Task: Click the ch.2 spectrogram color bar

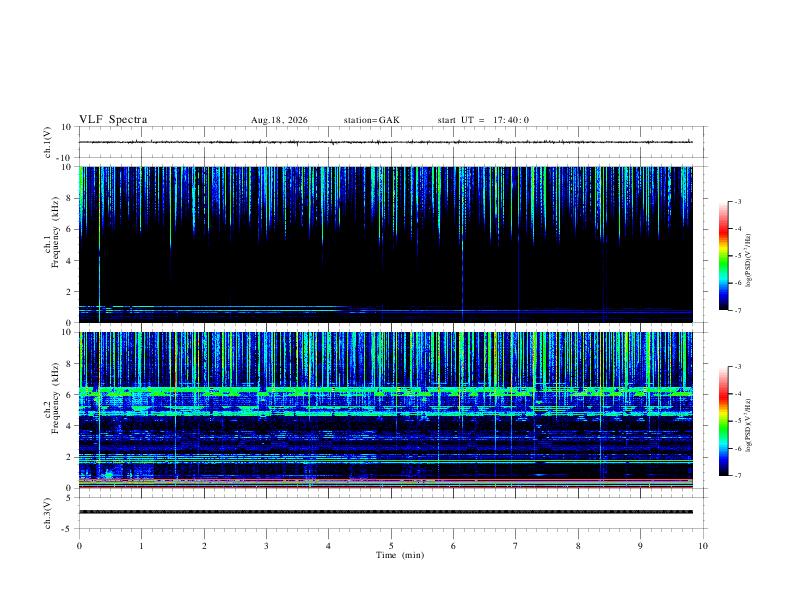Action: pos(724,421)
